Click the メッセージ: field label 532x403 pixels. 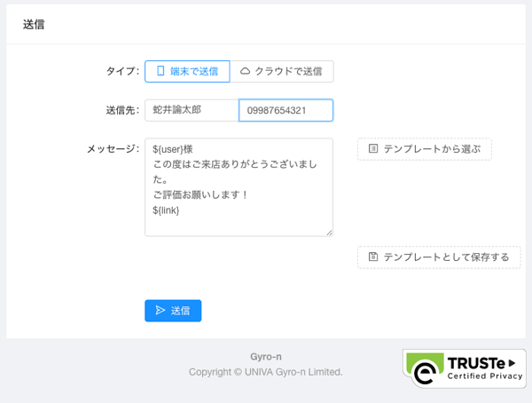click(x=113, y=149)
